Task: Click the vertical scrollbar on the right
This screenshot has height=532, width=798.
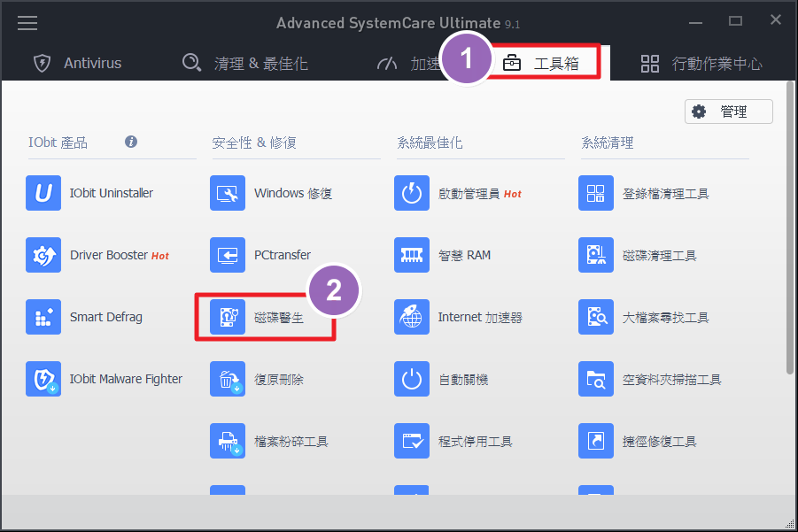Action: [789, 230]
